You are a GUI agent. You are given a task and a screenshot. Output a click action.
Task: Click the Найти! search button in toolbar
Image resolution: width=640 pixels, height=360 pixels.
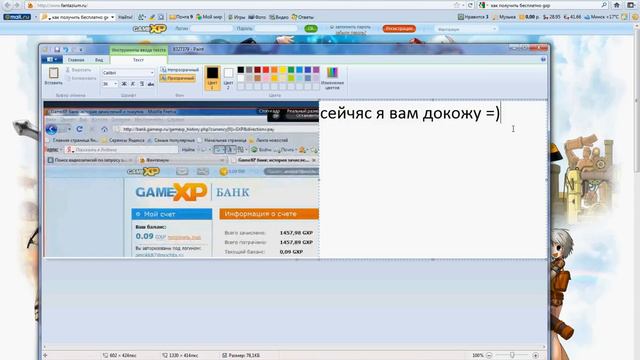[125, 17]
